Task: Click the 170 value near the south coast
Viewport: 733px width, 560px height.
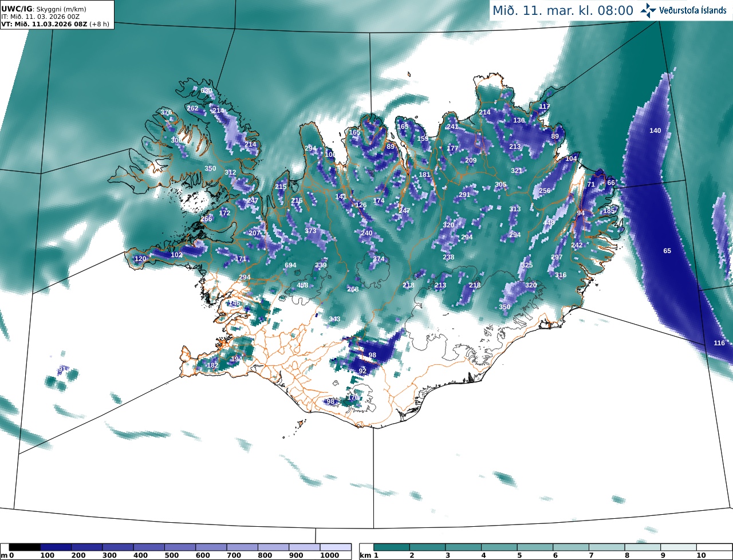Action: [x=353, y=397]
